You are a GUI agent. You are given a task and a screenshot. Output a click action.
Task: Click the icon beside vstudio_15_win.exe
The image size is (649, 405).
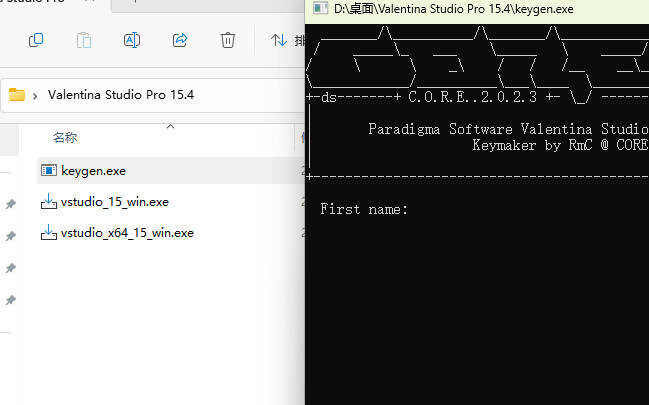[48, 202]
